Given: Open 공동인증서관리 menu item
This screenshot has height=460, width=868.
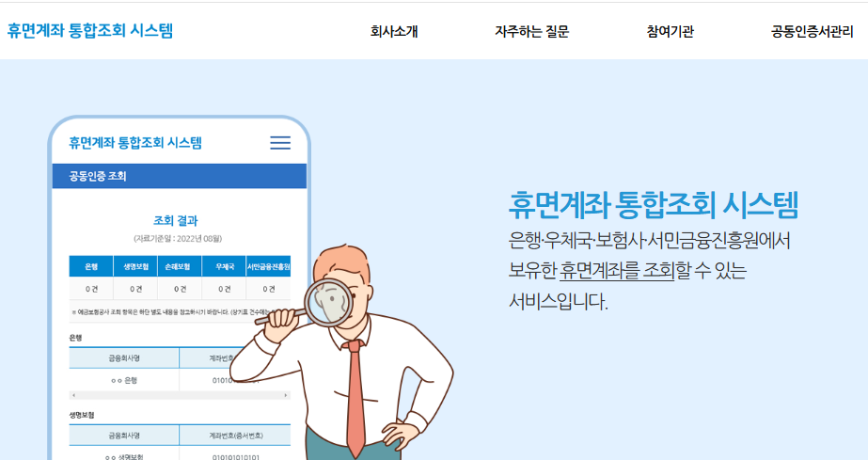Looking at the screenshot, I should pyautogui.click(x=813, y=31).
